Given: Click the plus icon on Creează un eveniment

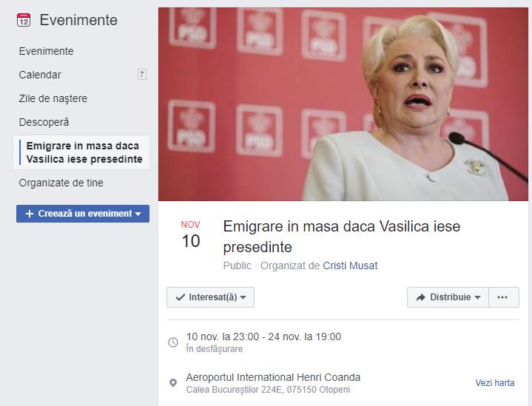Looking at the screenshot, I should [30, 214].
